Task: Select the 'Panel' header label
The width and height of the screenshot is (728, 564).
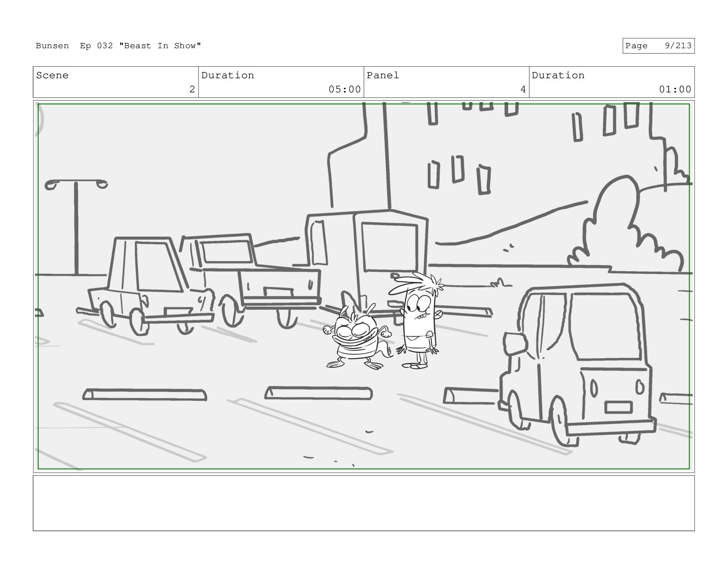Action: pyautogui.click(x=383, y=76)
